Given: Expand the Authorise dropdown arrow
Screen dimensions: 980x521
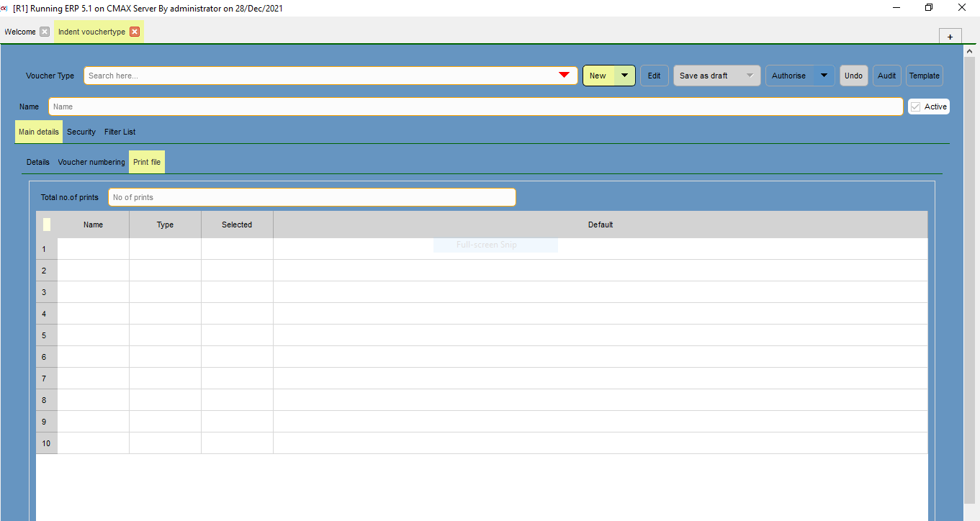Looking at the screenshot, I should coord(824,76).
